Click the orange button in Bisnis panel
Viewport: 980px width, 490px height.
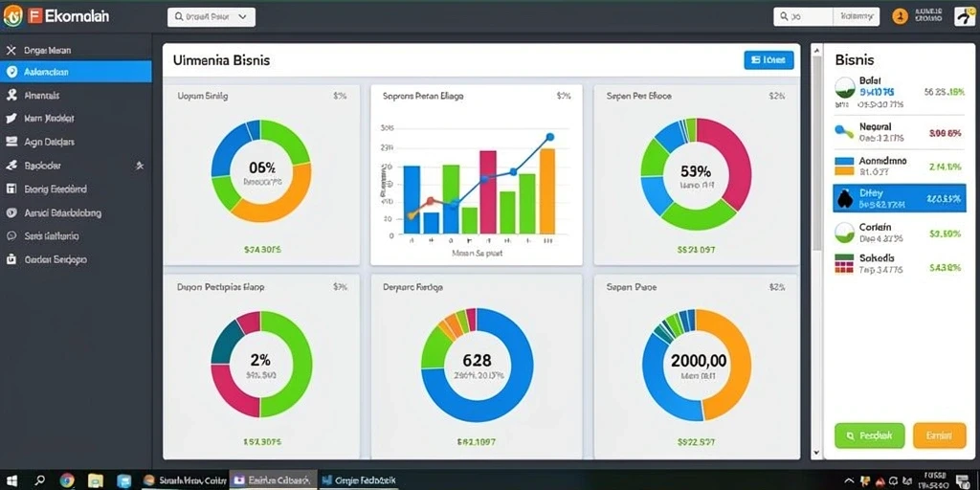coord(940,435)
